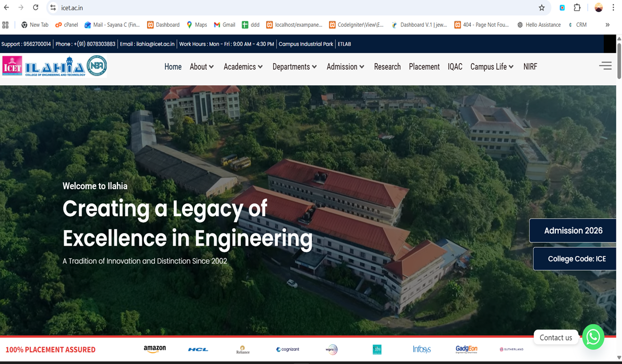Open the Maps bookmark
This screenshot has width=622, height=364.
[x=196, y=24]
